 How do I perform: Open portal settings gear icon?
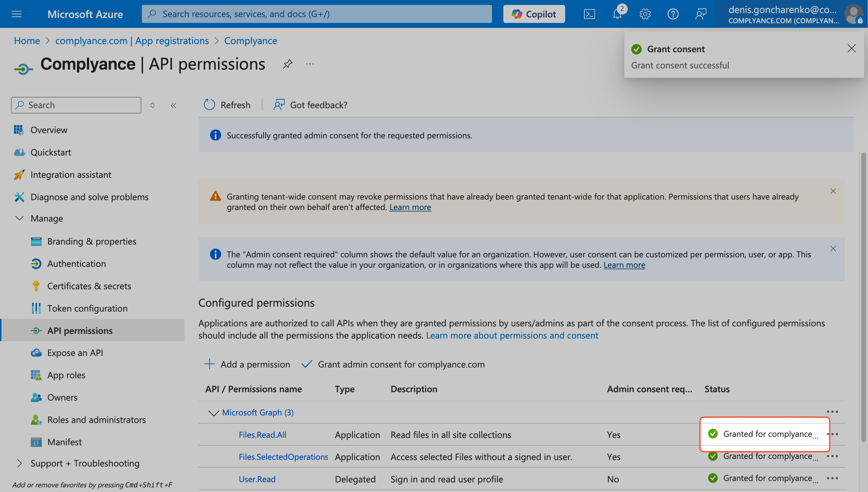(645, 14)
